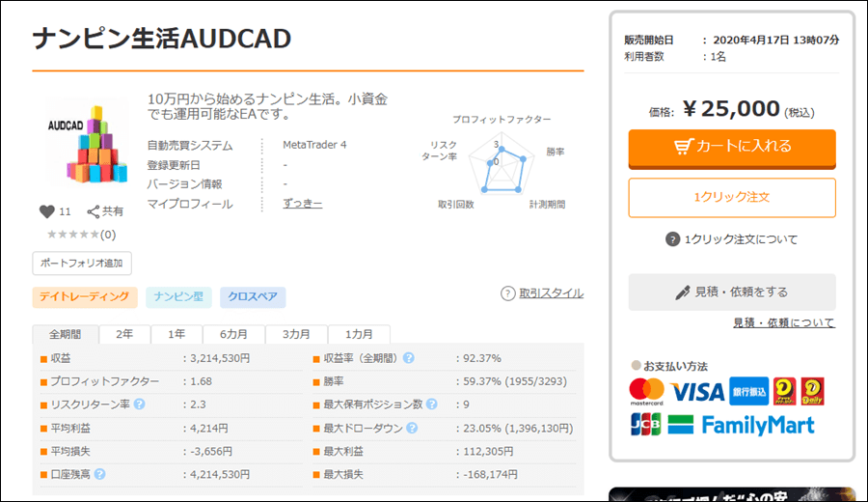Click the 見積・依頼をする button
This screenshot has height=502, width=868.
(732, 292)
